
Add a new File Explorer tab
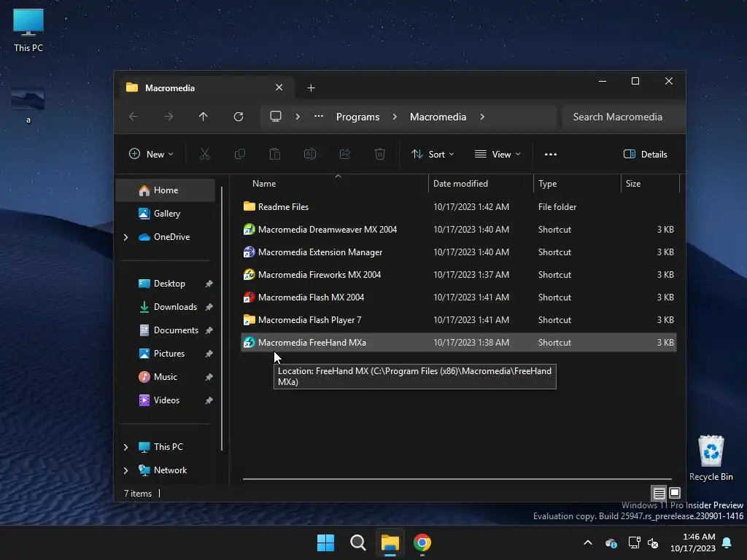pyautogui.click(x=311, y=87)
